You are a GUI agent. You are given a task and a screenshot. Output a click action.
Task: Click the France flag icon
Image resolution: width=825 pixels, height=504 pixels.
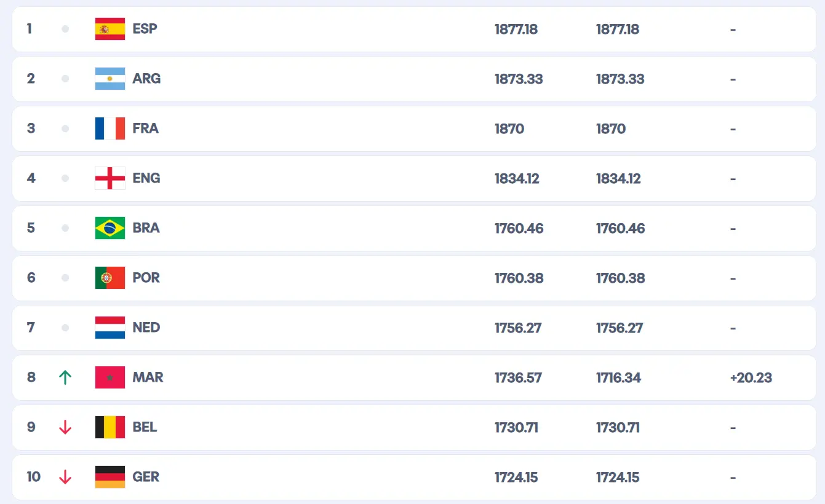pyautogui.click(x=110, y=128)
